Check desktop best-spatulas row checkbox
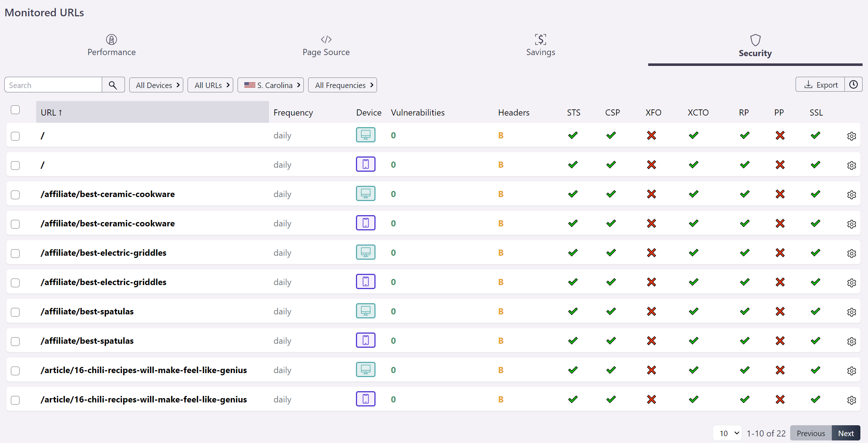Screen dimensions: 868x443 [x=15, y=312]
